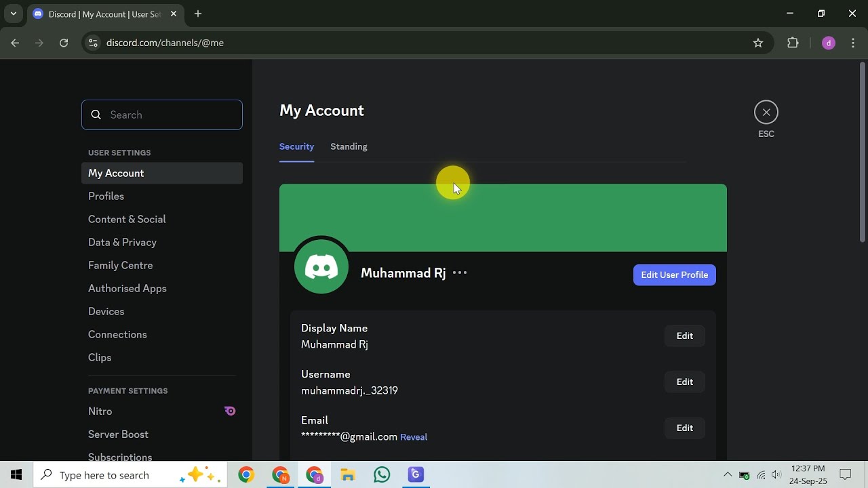
Task: Click the My Account page heading
Action: (321, 110)
